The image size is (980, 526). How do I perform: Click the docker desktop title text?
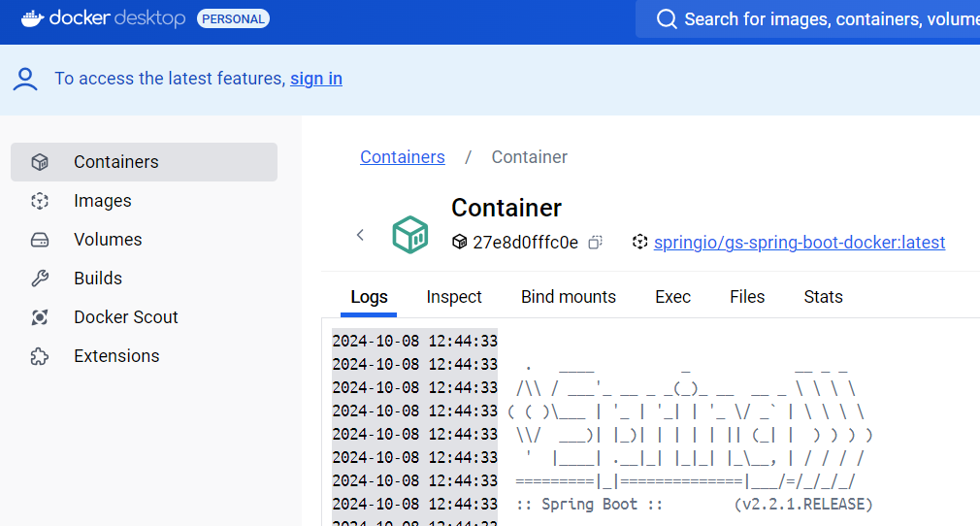coord(116,18)
